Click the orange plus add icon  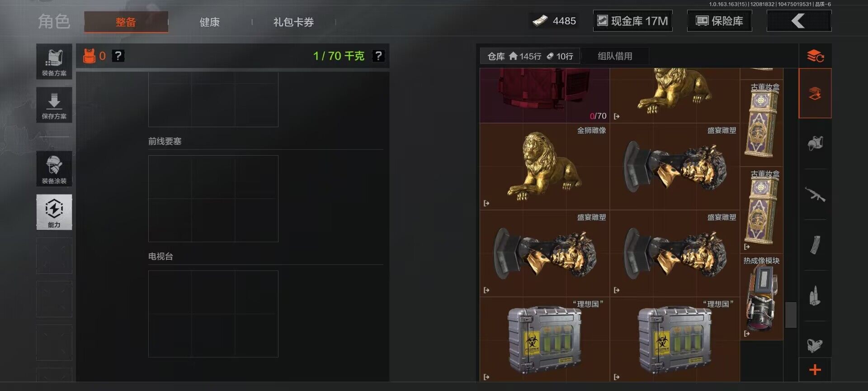(x=815, y=370)
